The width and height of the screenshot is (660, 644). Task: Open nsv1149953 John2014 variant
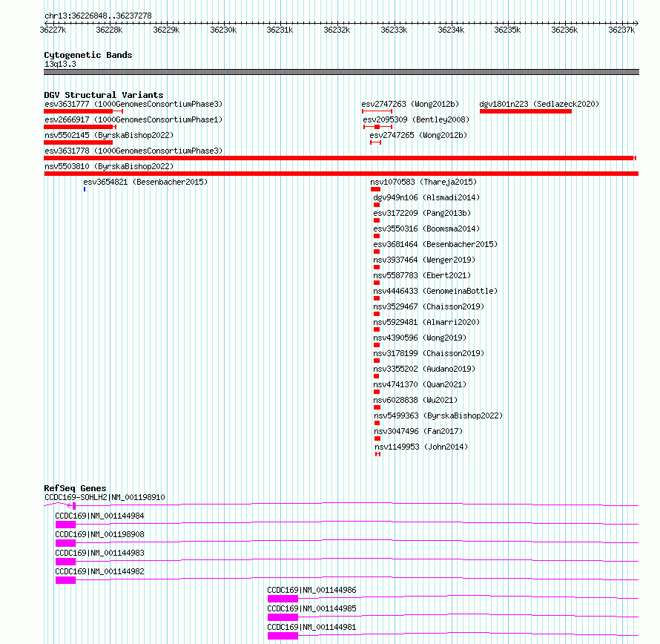(421, 447)
